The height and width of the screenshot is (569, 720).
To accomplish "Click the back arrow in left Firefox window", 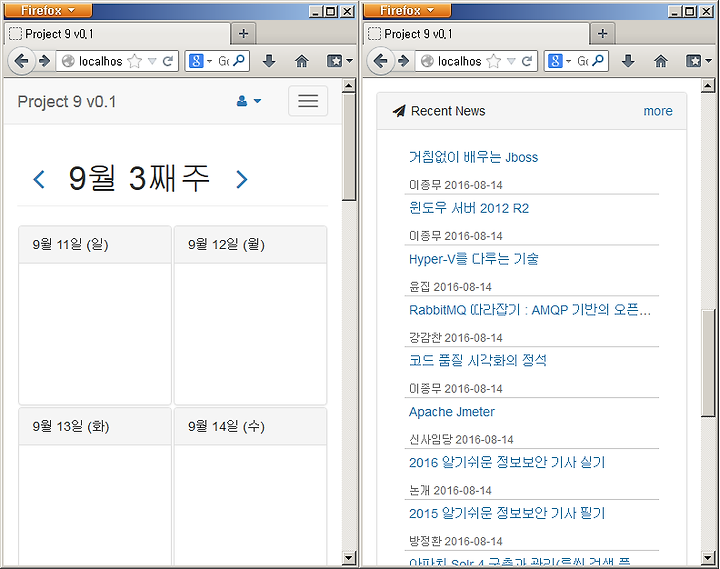I will pos(21,61).
